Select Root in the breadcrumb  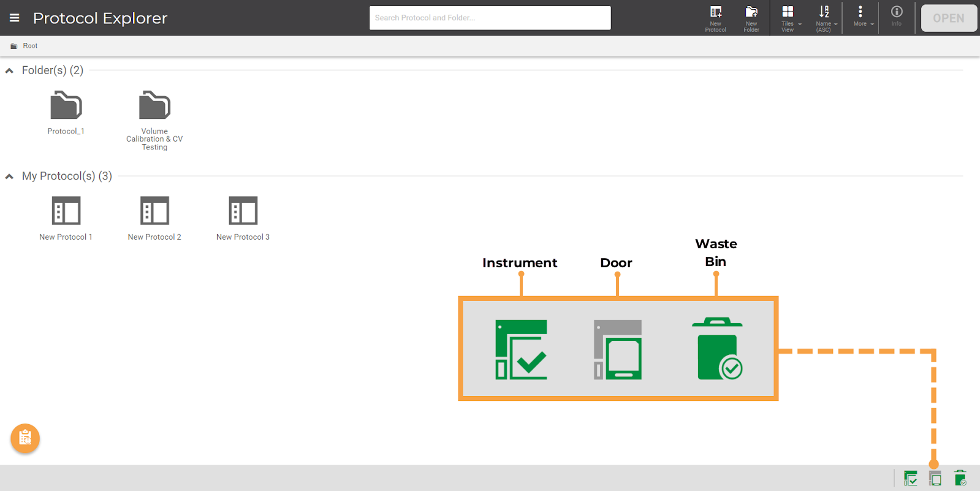(x=29, y=46)
